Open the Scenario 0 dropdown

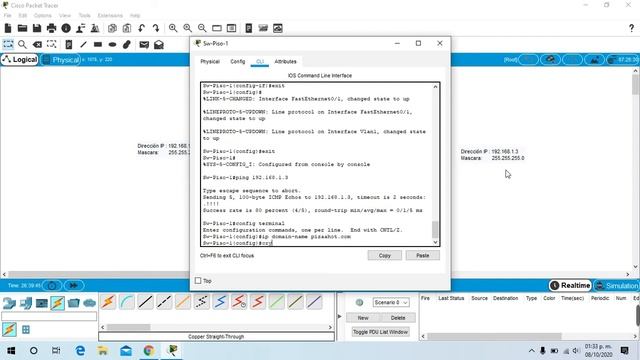(x=391, y=302)
